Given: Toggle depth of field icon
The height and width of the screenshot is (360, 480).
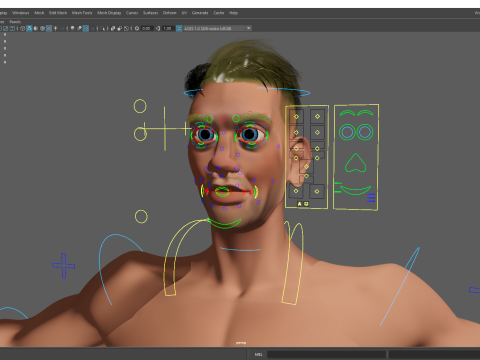Looking at the screenshot, I should (92, 28).
